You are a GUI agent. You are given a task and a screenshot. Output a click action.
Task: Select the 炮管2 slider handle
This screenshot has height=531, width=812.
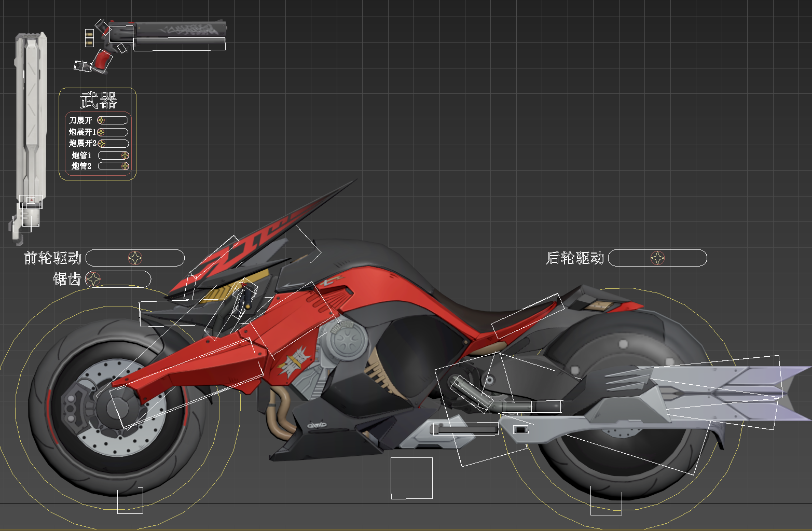click(x=125, y=166)
